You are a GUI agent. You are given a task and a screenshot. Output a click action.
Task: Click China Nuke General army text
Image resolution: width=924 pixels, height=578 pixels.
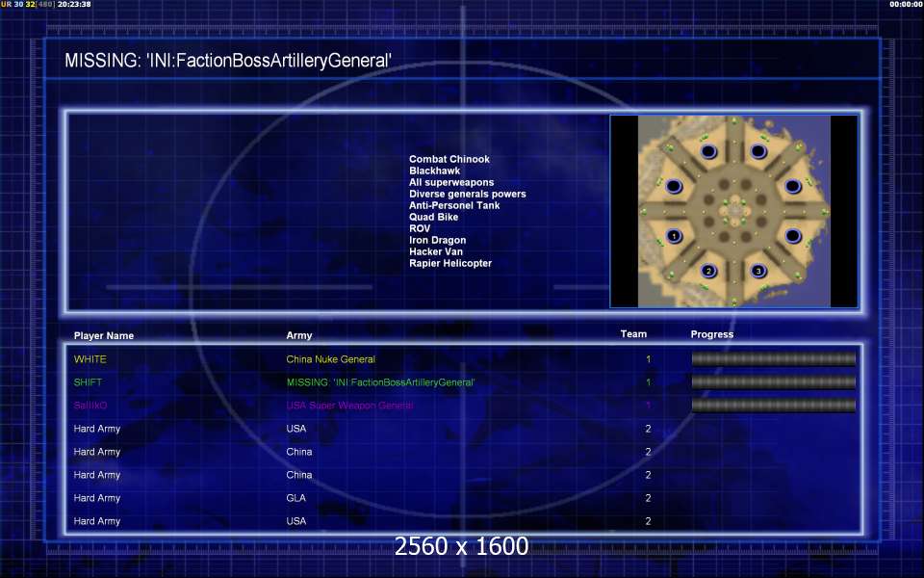pos(330,359)
